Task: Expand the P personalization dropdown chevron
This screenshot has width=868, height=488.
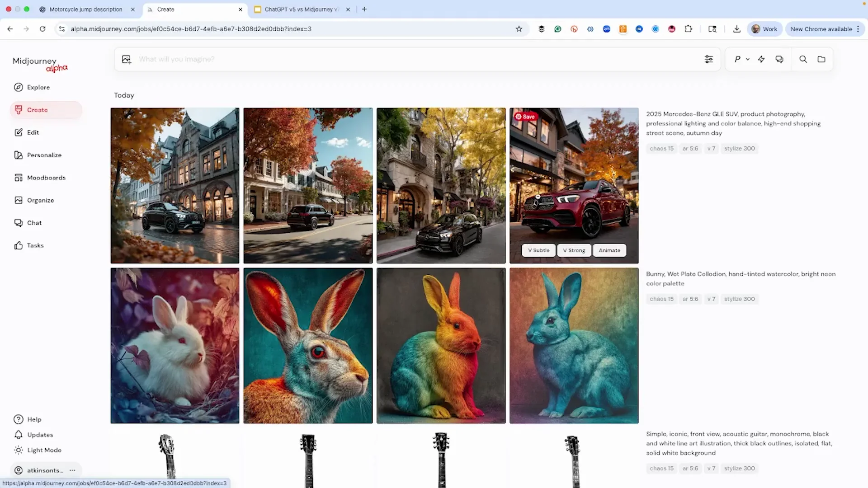Action: (748, 59)
